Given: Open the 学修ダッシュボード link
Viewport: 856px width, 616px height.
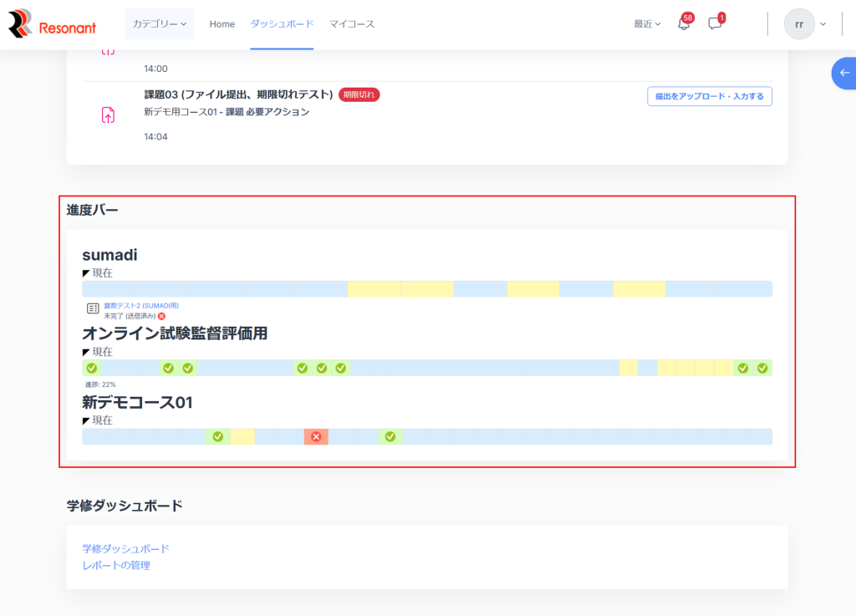Looking at the screenshot, I should 125,548.
